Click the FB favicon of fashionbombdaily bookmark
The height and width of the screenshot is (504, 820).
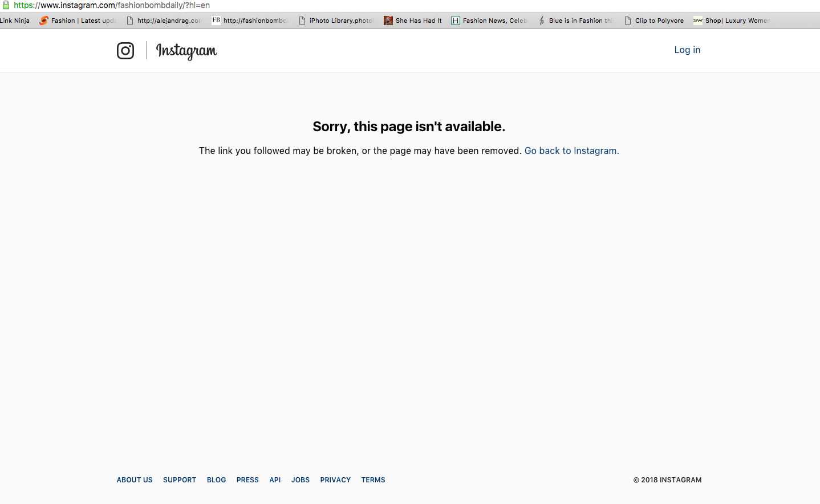[216, 21]
